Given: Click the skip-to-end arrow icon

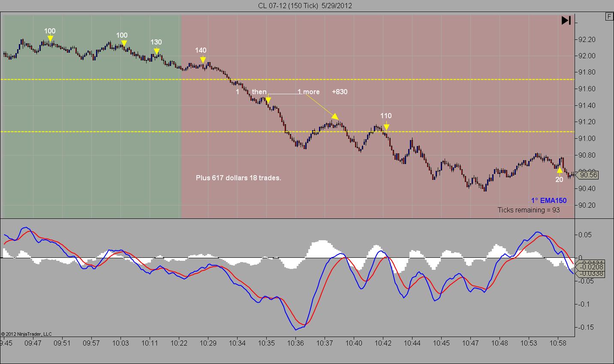Looking at the screenshot, I should click(x=566, y=21).
